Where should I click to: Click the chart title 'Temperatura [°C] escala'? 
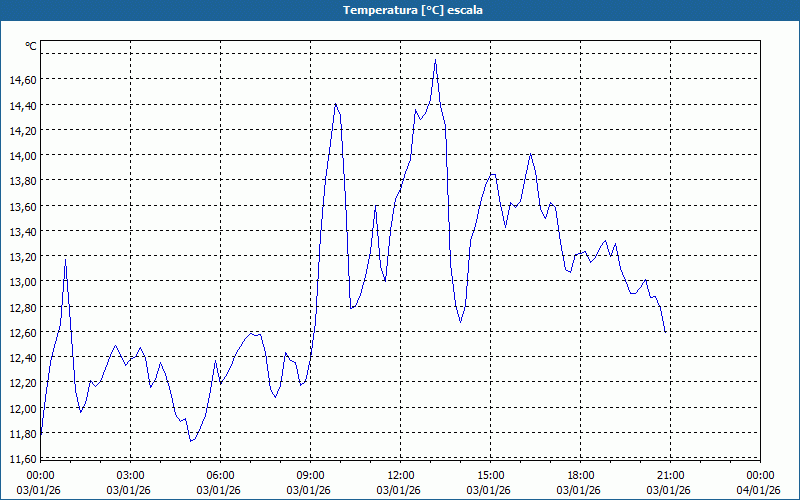tap(413, 10)
